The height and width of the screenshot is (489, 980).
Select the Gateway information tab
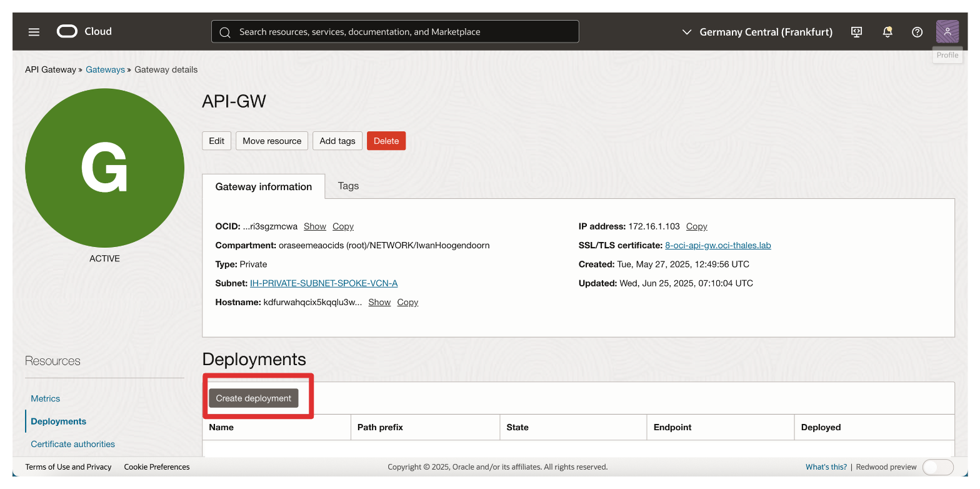point(263,186)
